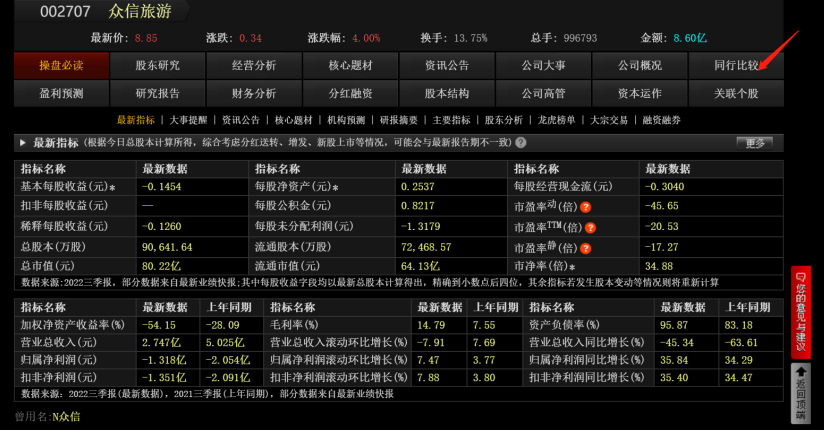The height and width of the screenshot is (430, 824).
Task: Click the help icon beside 市盈率静
Action: [x=585, y=248]
